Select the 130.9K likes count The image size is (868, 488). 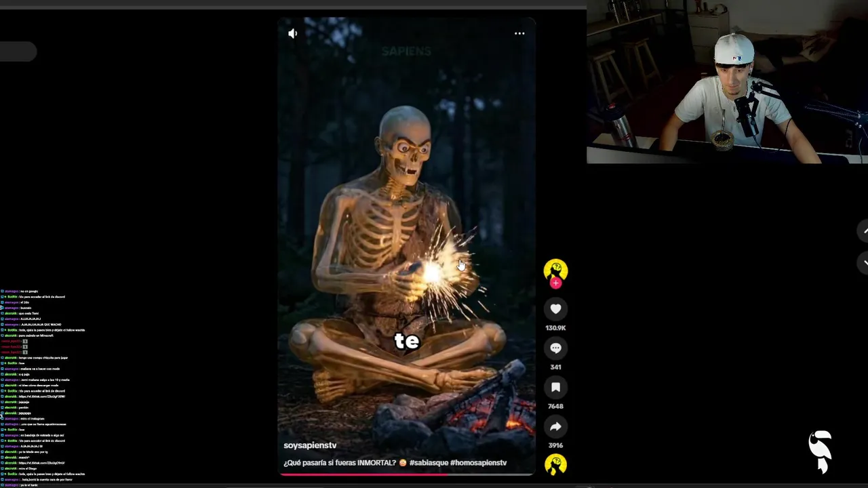click(x=555, y=328)
